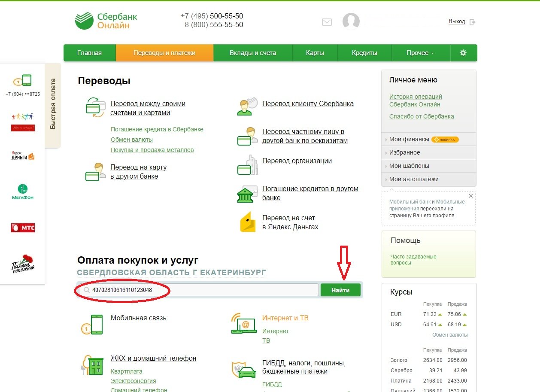Screen dimensions: 540x392
Task: Open the Переводы и платежи tab
Action: (x=164, y=53)
